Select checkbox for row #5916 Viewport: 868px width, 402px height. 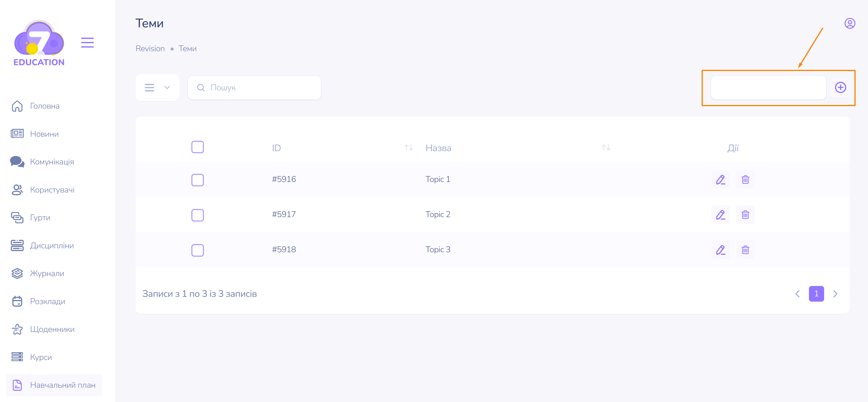[x=197, y=180]
